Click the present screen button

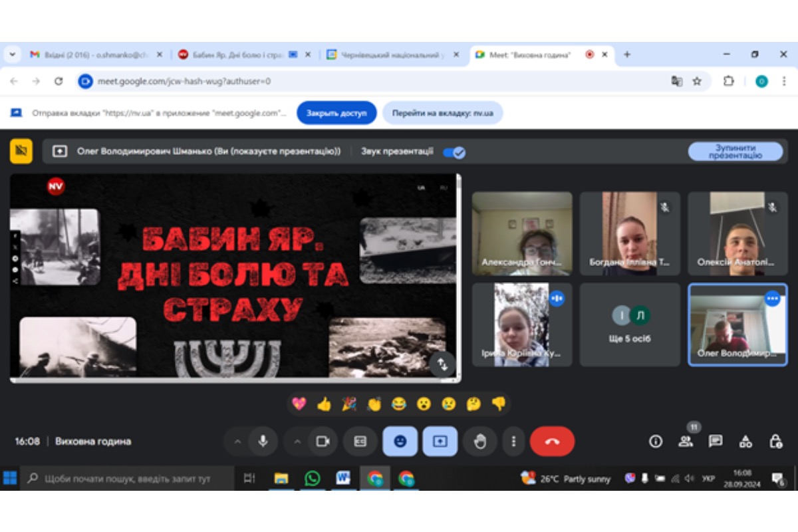click(440, 442)
